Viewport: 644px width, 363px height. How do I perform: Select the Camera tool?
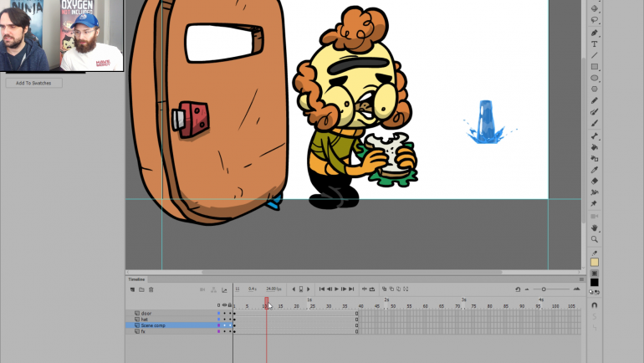[x=595, y=217]
